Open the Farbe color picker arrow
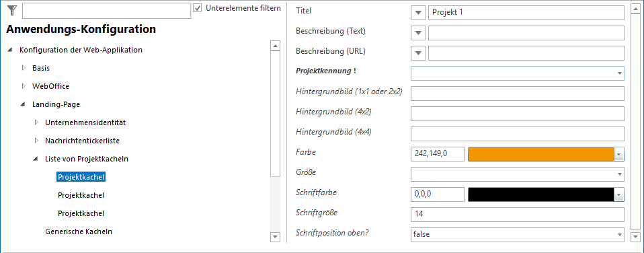The height and width of the screenshot is (253, 644). 619,154
